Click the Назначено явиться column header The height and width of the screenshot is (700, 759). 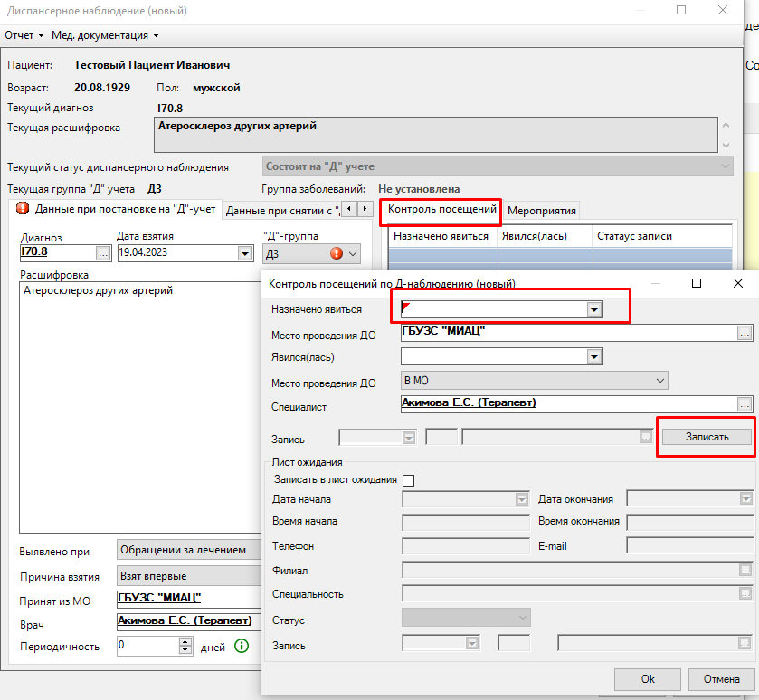pyautogui.click(x=442, y=237)
